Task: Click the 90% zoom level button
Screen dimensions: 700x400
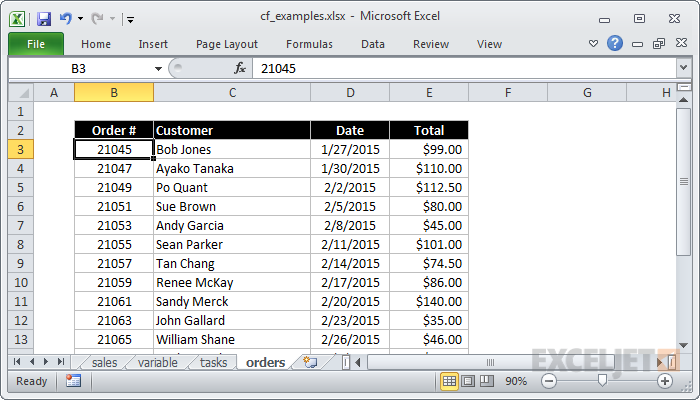Action: (x=516, y=381)
